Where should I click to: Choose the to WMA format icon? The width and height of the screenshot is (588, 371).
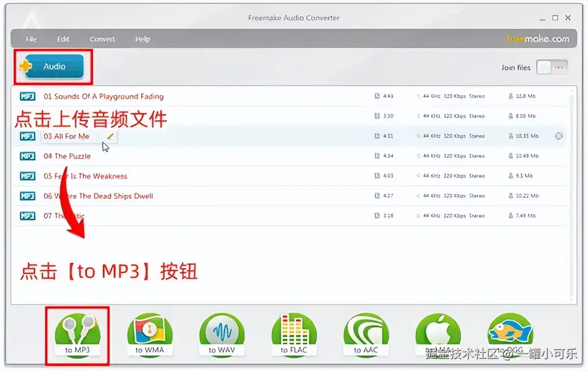[150, 335]
